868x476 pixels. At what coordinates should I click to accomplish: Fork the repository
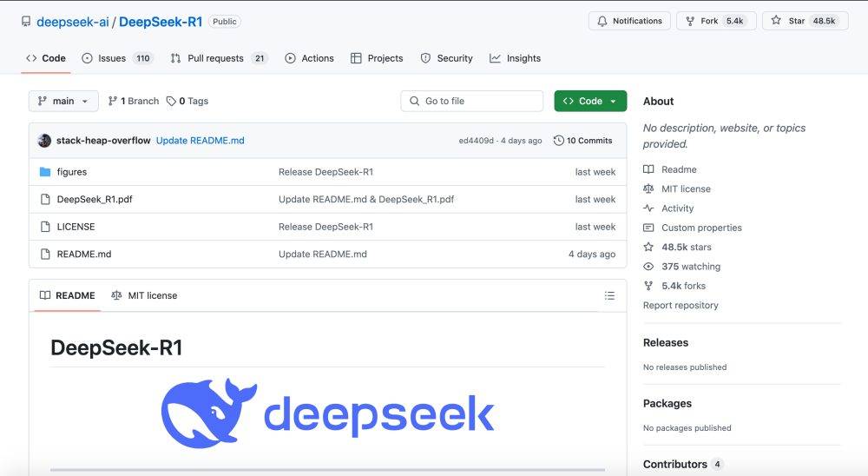coord(716,21)
